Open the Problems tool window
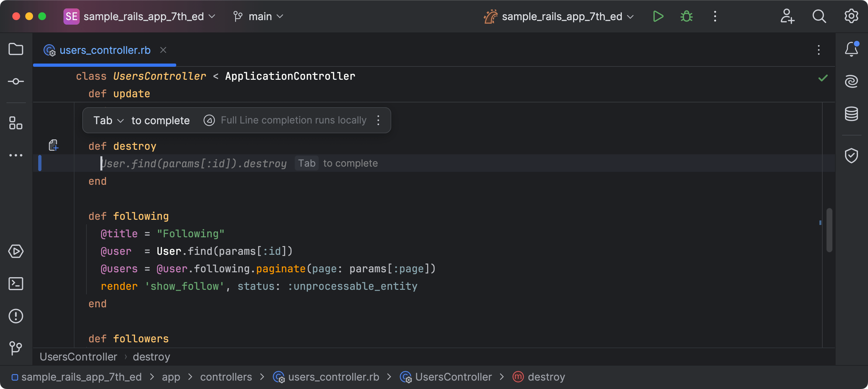 (x=16, y=316)
